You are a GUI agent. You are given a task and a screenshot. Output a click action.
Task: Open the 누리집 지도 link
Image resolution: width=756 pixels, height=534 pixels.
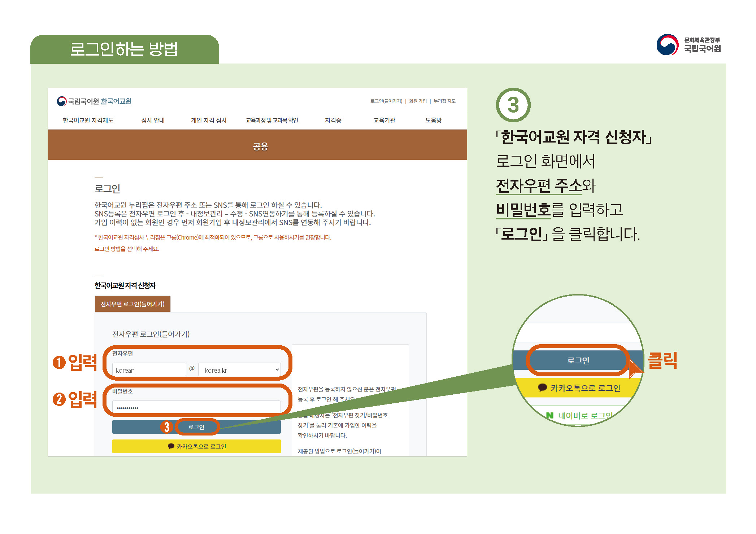click(x=445, y=101)
